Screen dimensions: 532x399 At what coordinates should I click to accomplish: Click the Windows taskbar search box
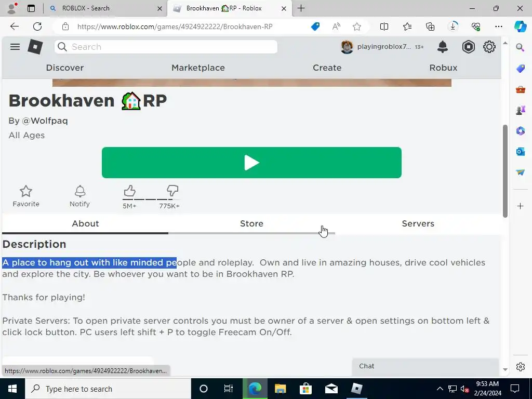point(108,389)
